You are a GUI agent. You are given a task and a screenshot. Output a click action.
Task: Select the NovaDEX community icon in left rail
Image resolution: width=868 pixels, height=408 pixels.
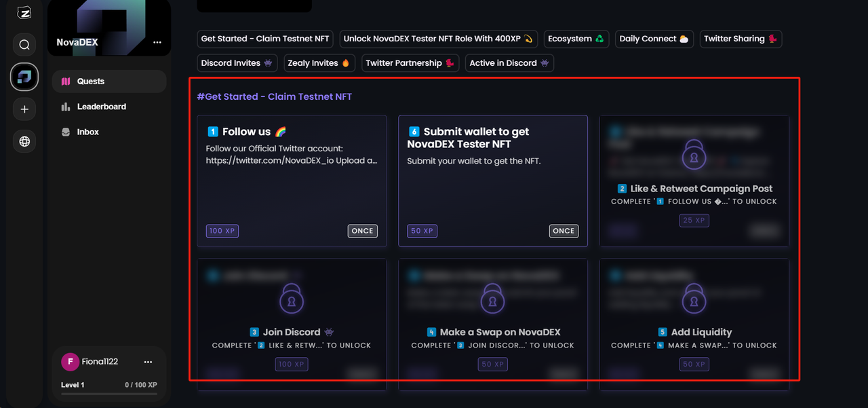tap(24, 77)
